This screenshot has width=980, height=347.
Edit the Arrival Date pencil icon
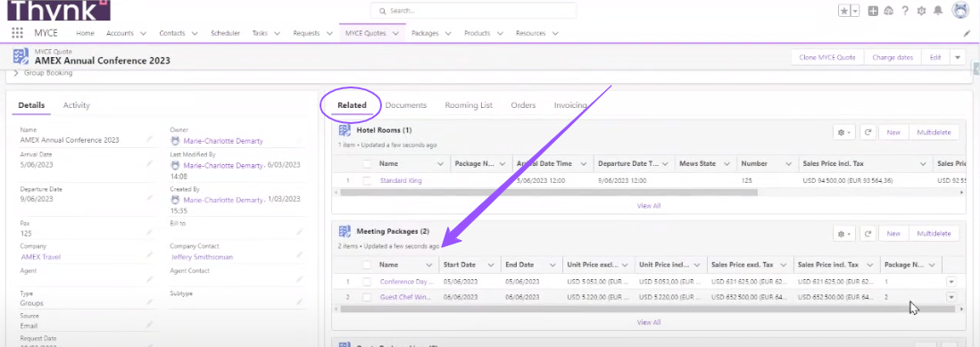[x=149, y=163]
